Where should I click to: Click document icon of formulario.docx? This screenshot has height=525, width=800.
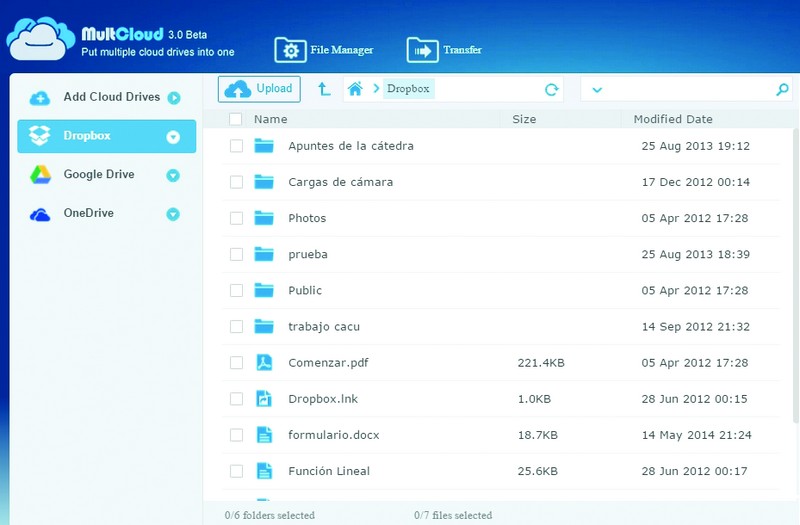(x=264, y=435)
